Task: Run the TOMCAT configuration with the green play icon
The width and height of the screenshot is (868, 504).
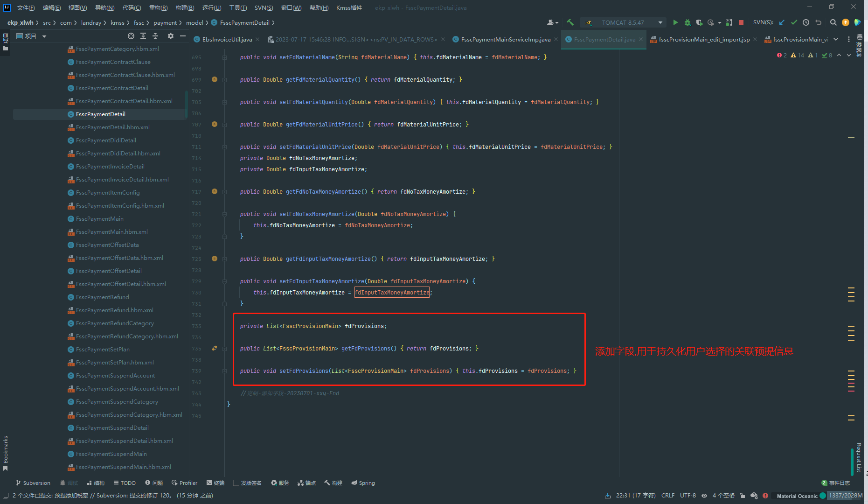Action: point(675,22)
